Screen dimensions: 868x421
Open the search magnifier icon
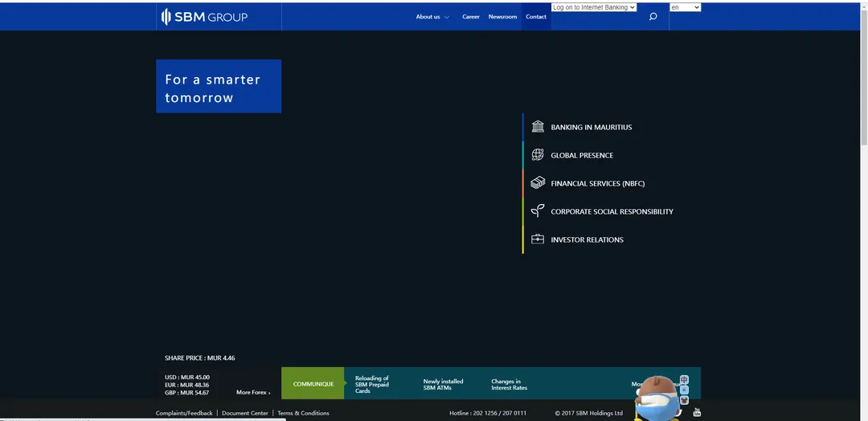click(653, 17)
